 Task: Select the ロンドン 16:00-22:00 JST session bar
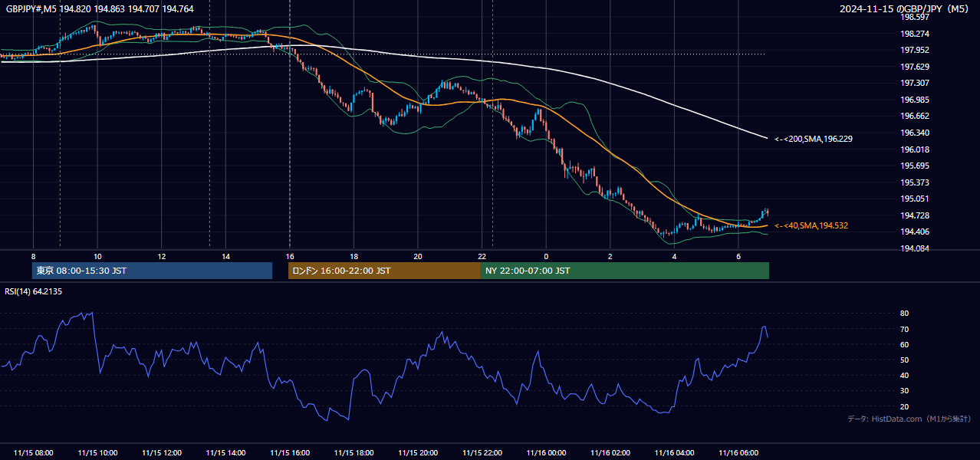coord(384,271)
